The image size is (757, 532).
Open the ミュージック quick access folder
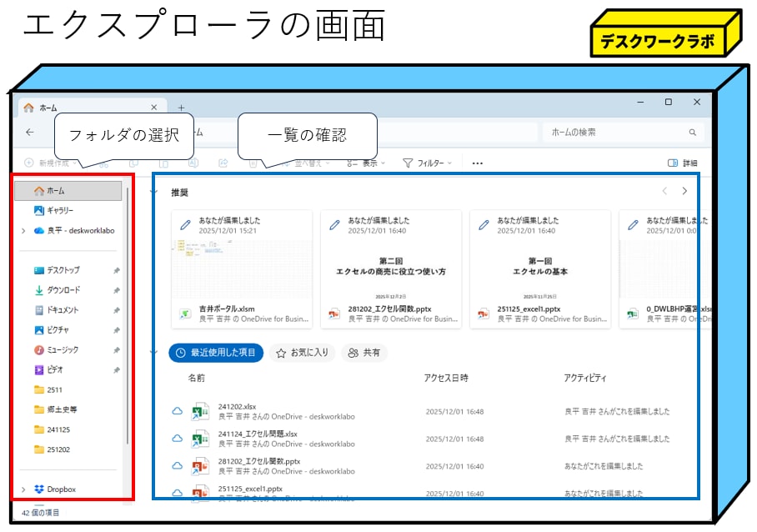56,350
